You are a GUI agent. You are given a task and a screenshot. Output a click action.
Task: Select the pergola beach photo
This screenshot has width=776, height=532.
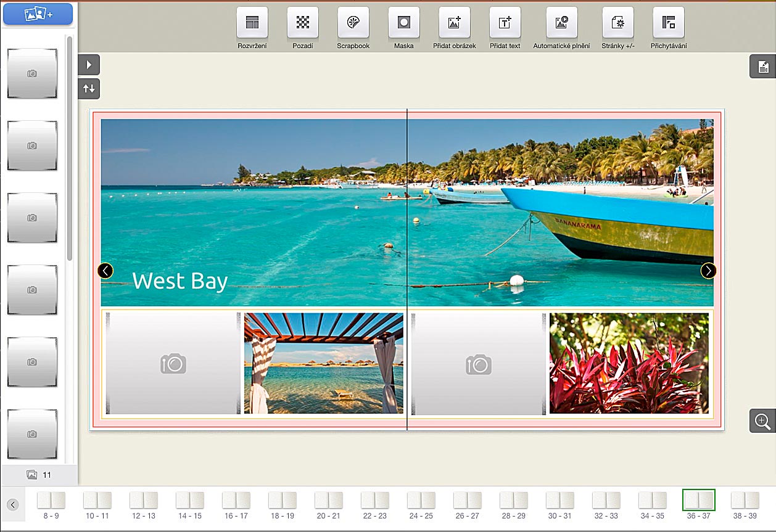pyautogui.click(x=324, y=363)
